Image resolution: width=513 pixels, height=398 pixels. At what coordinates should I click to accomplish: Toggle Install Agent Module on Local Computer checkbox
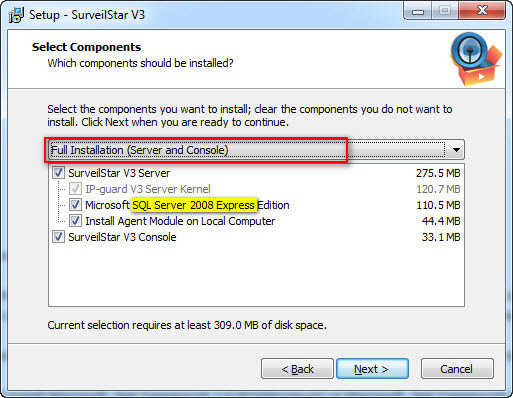[x=75, y=221]
